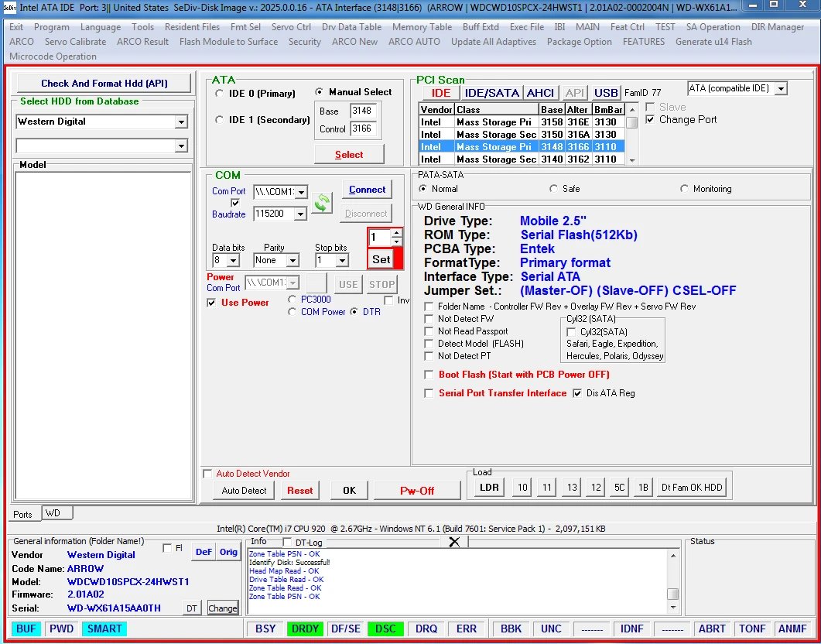Open the Microcode Operation menu
Image resolution: width=821 pixels, height=644 pixels.
pos(53,57)
